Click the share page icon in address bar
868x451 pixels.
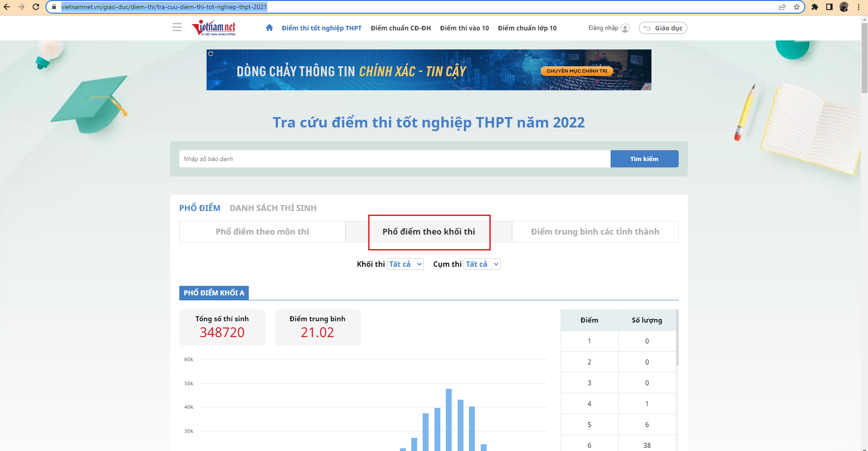coord(782,7)
